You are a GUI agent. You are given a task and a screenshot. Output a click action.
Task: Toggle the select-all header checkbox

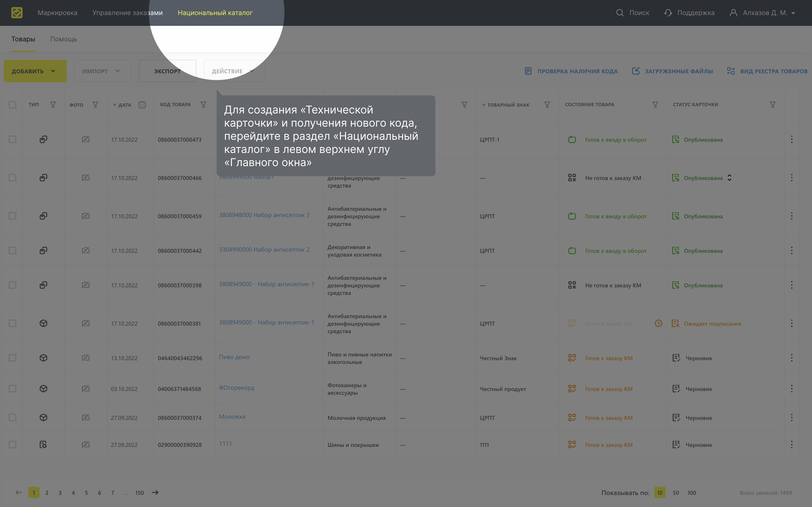[x=12, y=105]
